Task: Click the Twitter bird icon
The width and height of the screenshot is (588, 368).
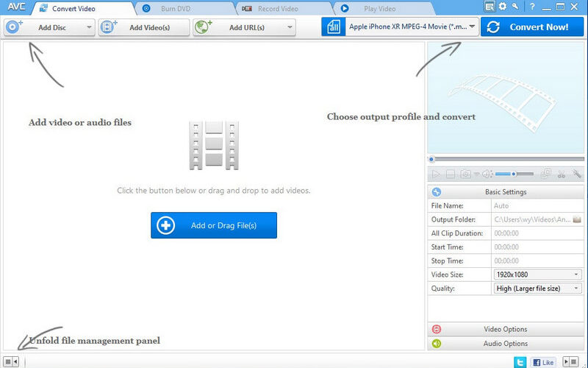Action: click(x=520, y=362)
